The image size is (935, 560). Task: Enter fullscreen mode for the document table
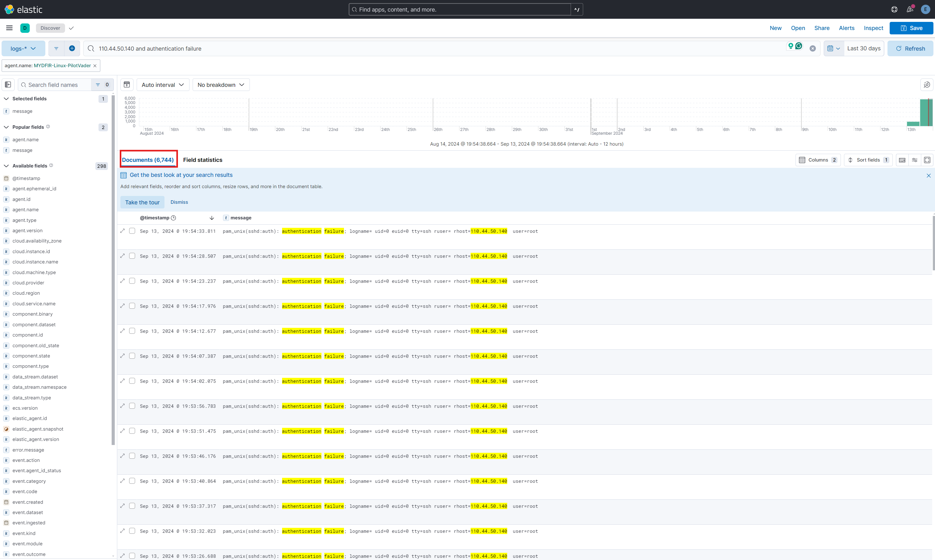click(927, 160)
